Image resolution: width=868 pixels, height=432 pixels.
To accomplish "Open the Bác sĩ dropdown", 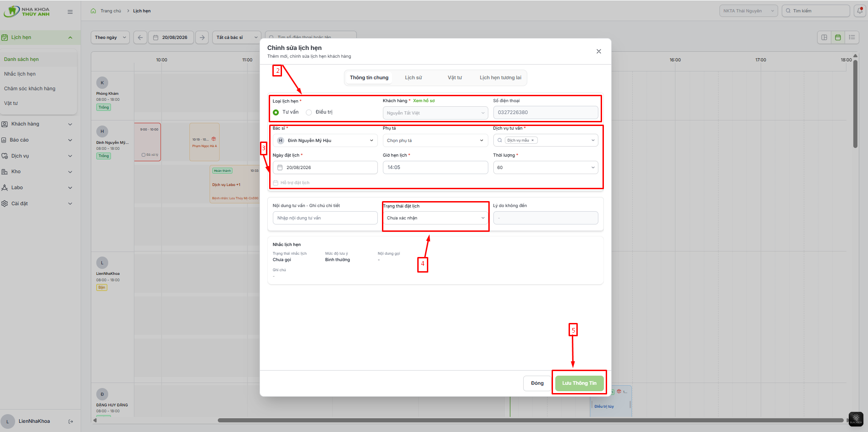I will 325,141.
